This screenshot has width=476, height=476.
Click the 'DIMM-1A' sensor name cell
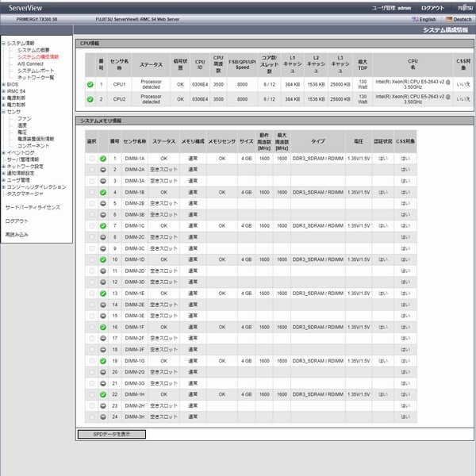click(x=135, y=159)
